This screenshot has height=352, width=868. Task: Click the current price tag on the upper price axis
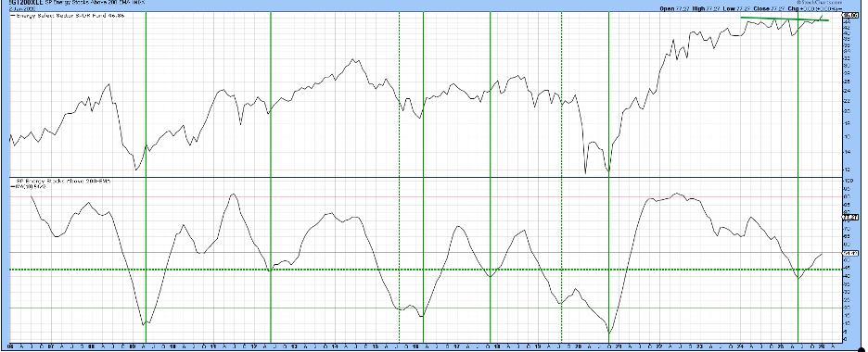[x=850, y=15]
